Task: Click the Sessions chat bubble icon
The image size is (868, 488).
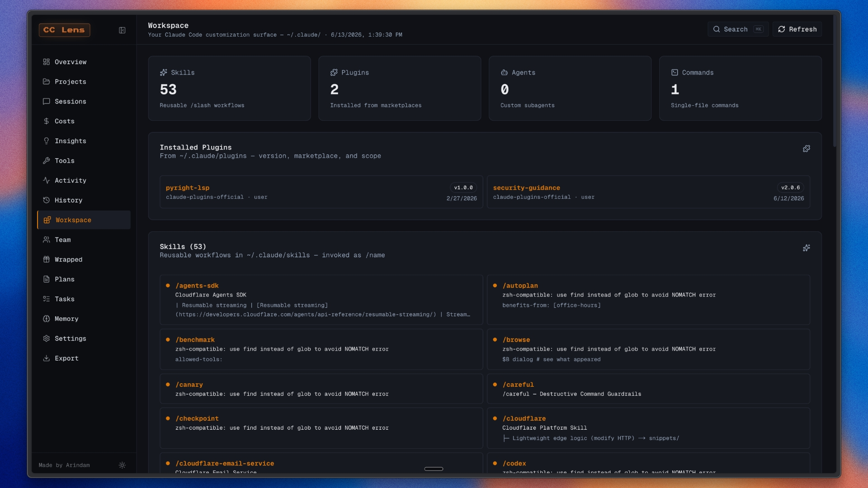Action: click(x=46, y=102)
